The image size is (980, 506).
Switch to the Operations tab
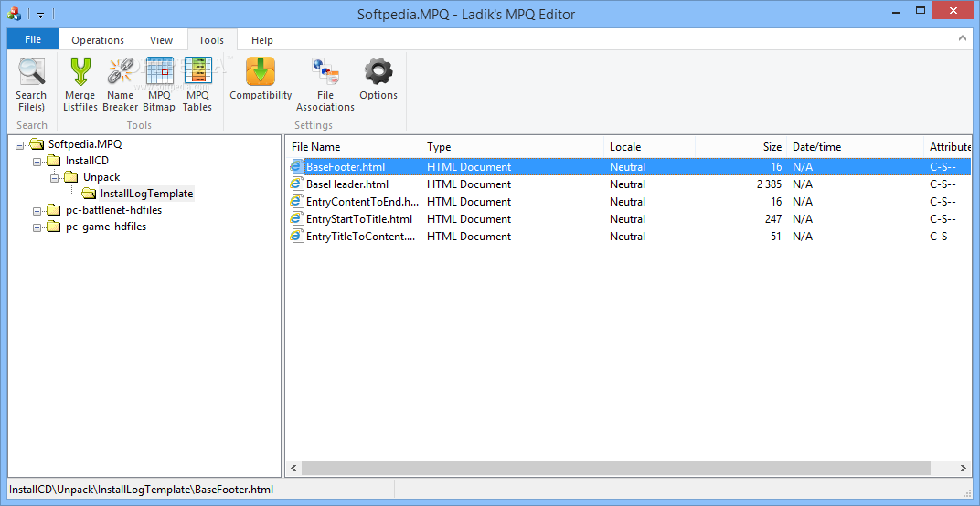pos(98,40)
